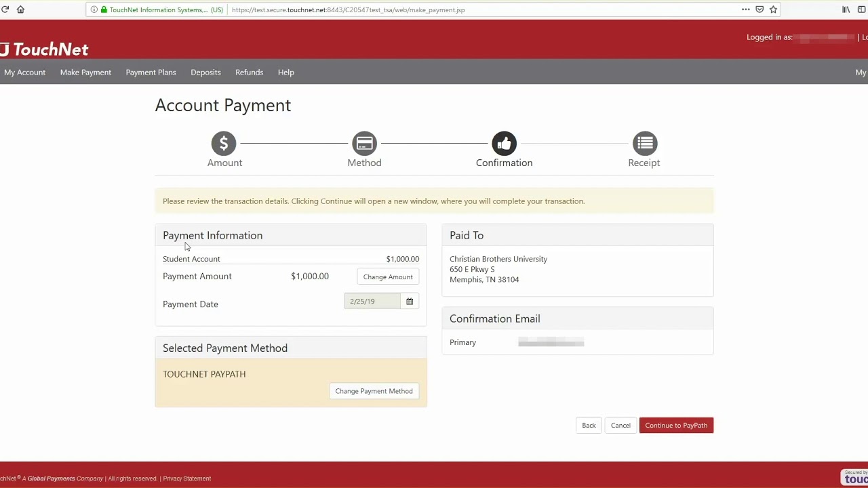
Task: Click Change Payment Method button
Action: 374,391
